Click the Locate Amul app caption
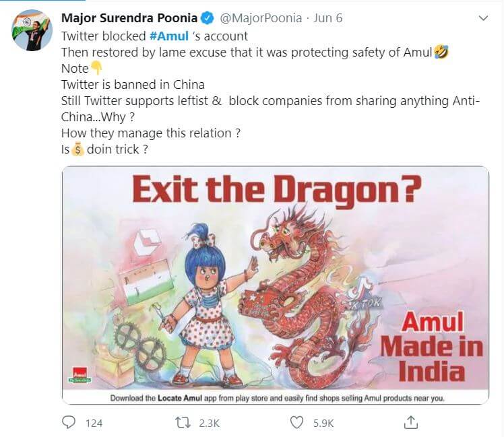The width and height of the screenshot is (504, 437). [276, 398]
